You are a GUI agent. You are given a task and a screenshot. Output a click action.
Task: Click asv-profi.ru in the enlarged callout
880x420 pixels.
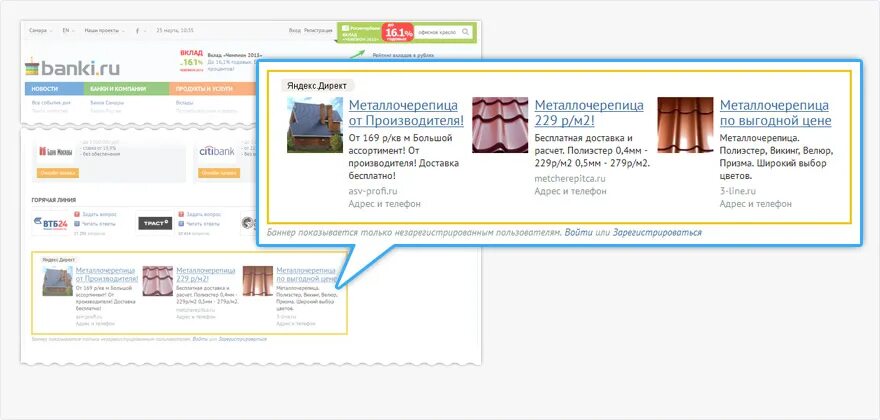(373, 191)
